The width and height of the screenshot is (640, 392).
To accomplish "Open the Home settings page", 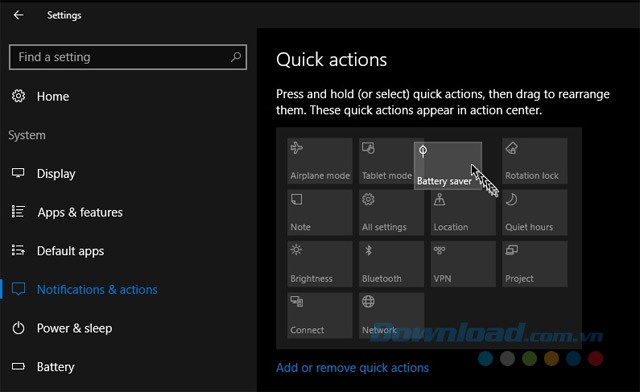I will [x=53, y=97].
